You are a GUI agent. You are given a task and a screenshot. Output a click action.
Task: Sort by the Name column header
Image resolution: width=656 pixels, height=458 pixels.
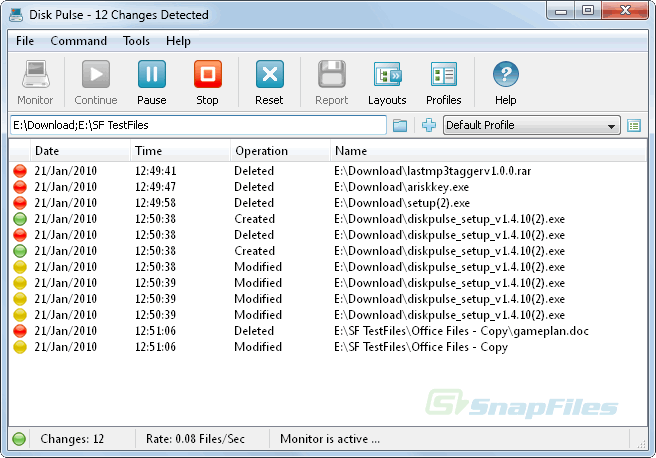coord(489,151)
